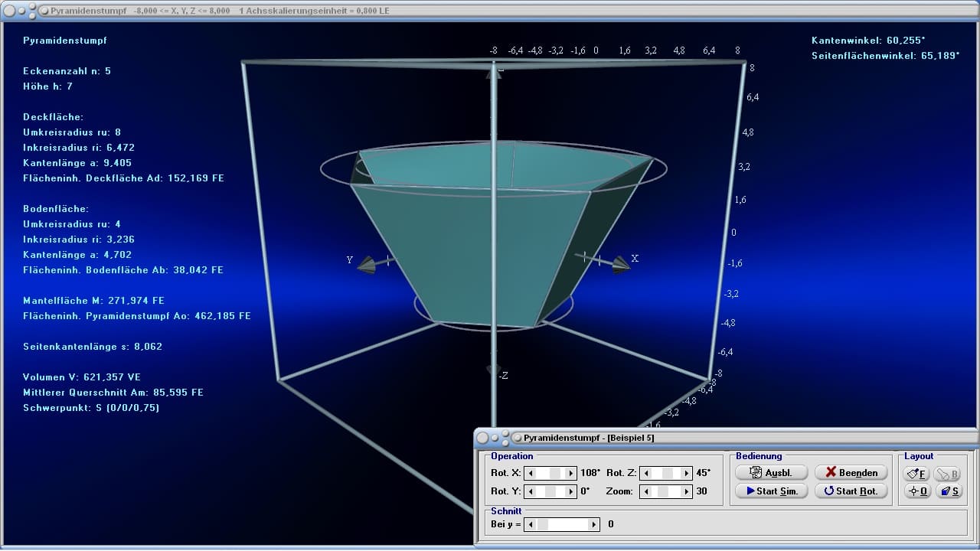Click 'Flächeninh. Bodenfläche Ab: 38,042 FE' text
Screen dimensions: 980x551
[x=123, y=269]
